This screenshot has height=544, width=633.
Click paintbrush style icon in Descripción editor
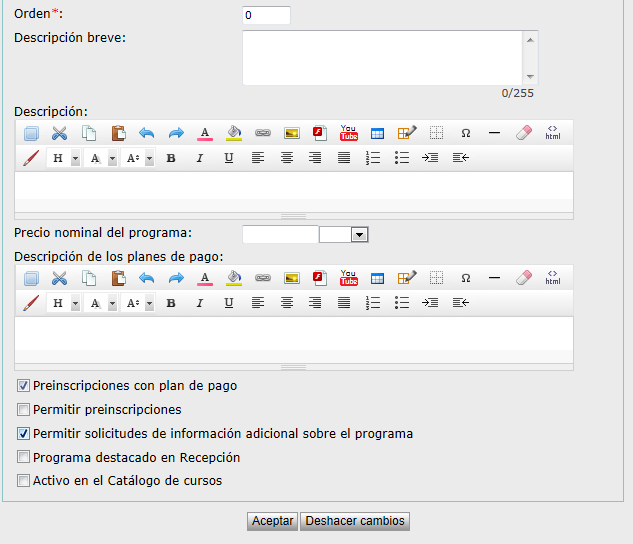pos(31,158)
